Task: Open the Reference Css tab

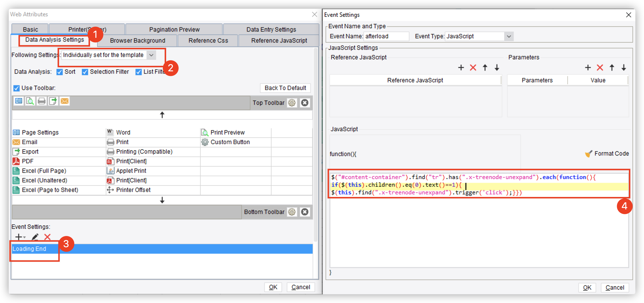Action: [208, 40]
